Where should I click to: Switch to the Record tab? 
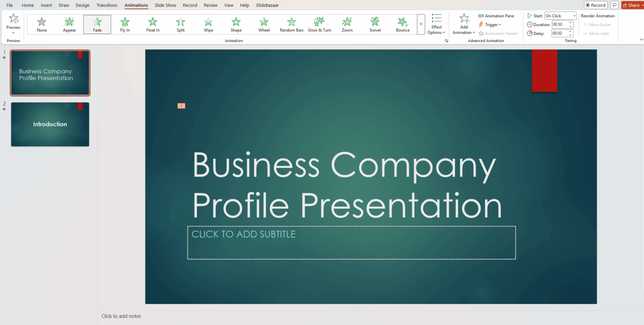point(190,5)
